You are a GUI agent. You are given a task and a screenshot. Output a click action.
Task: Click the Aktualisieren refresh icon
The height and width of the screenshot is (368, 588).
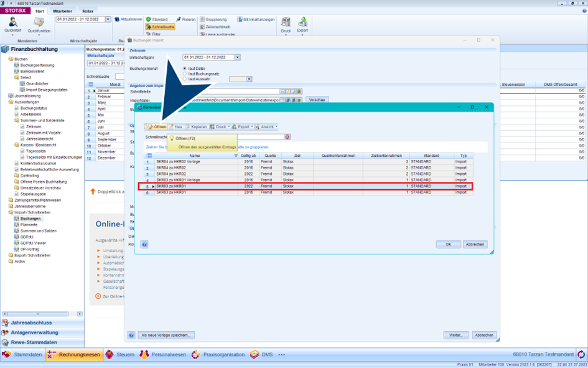tap(117, 19)
